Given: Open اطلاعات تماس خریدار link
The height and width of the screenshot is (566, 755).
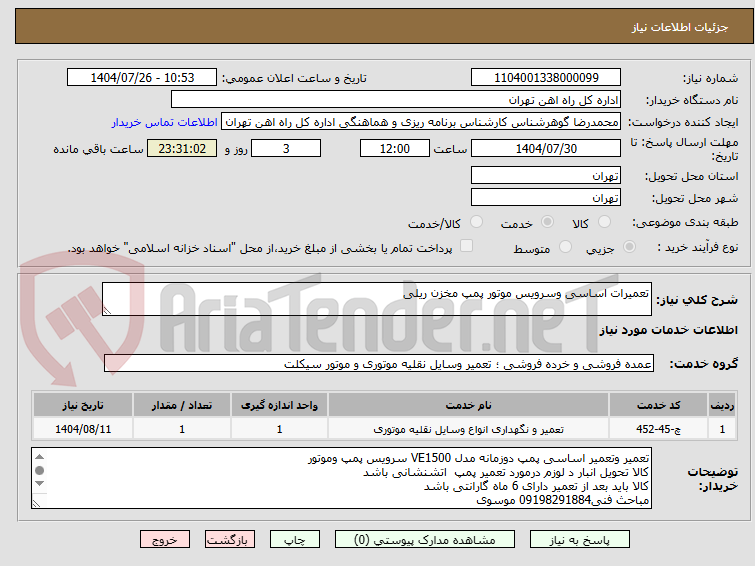Looking at the screenshot, I should coord(165,122).
